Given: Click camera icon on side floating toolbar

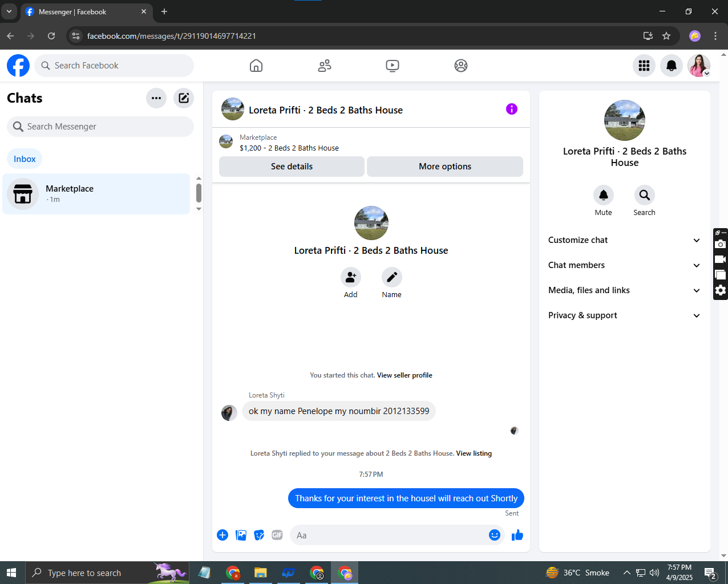Looking at the screenshot, I should tap(721, 244).
